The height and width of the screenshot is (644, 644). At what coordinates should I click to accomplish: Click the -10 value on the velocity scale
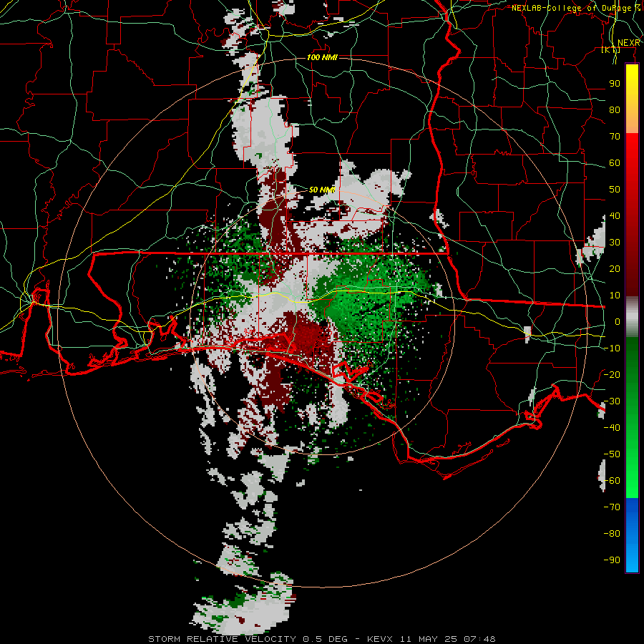[x=612, y=348]
